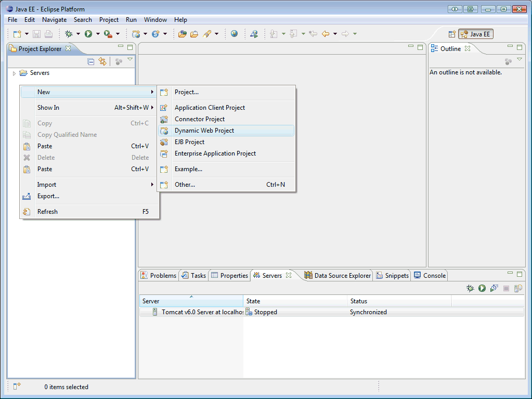Run the last launched application

coord(89,33)
